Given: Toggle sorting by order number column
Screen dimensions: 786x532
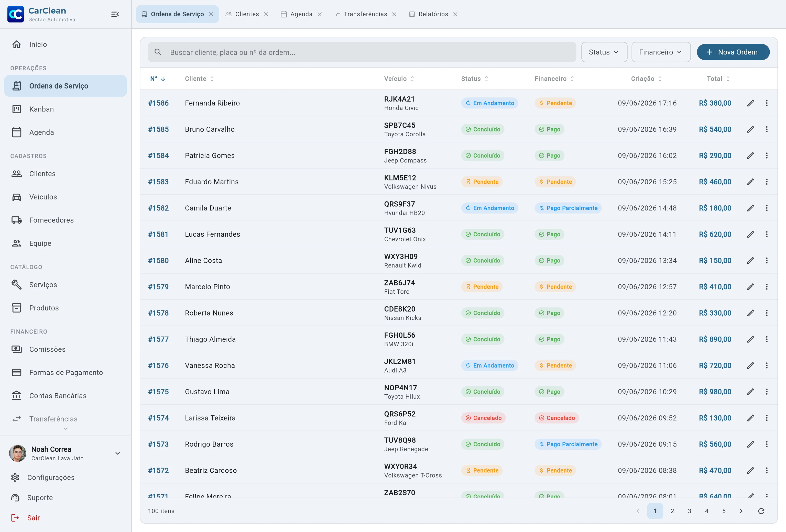Looking at the screenshot, I should click(x=158, y=79).
